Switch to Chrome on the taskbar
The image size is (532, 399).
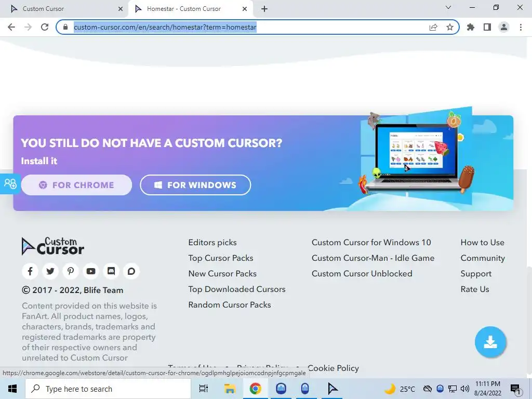pos(255,389)
